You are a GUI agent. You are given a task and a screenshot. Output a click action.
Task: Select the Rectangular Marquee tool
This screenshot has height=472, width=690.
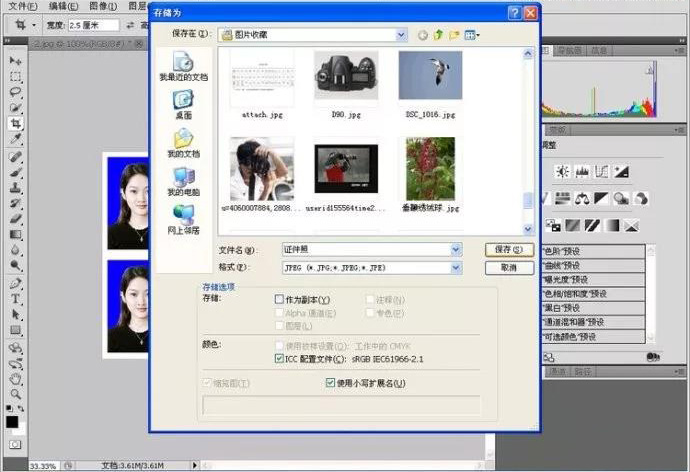(x=15, y=77)
